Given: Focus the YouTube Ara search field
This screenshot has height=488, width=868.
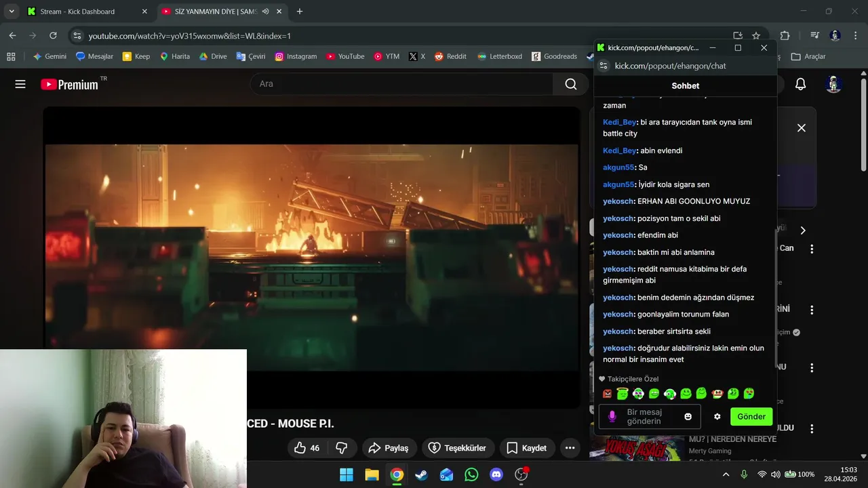Looking at the screenshot, I should [x=401, y=84].
